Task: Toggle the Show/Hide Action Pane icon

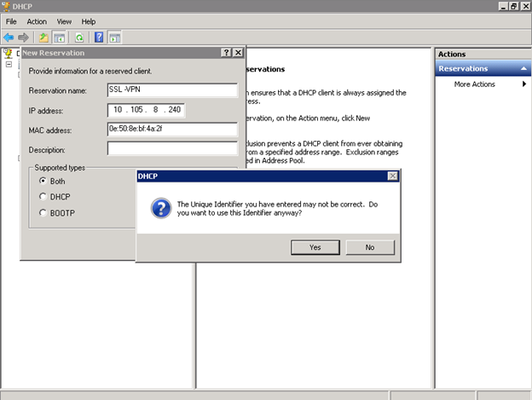Action: (x=114, y=38)
